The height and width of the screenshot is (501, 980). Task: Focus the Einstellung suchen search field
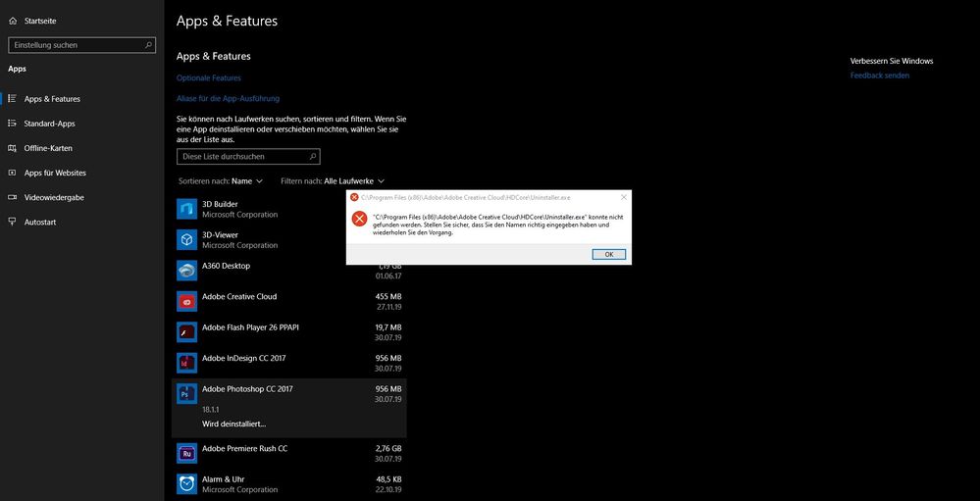(81, 45)
